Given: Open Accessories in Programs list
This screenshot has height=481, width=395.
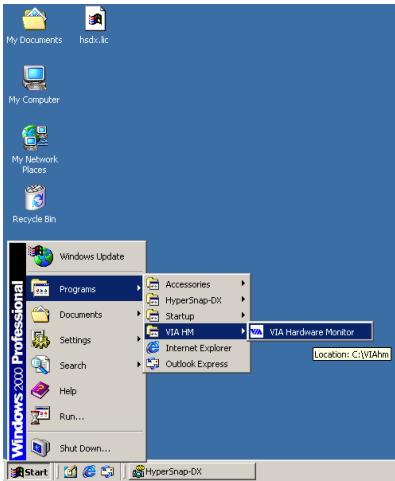Looking at the screenshot, I should pos(197,284).
